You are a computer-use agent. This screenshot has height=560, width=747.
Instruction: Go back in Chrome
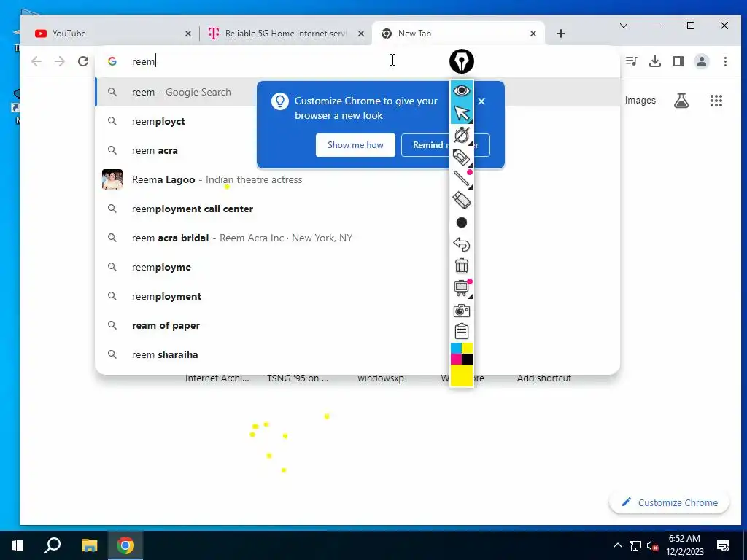point(36,61)
